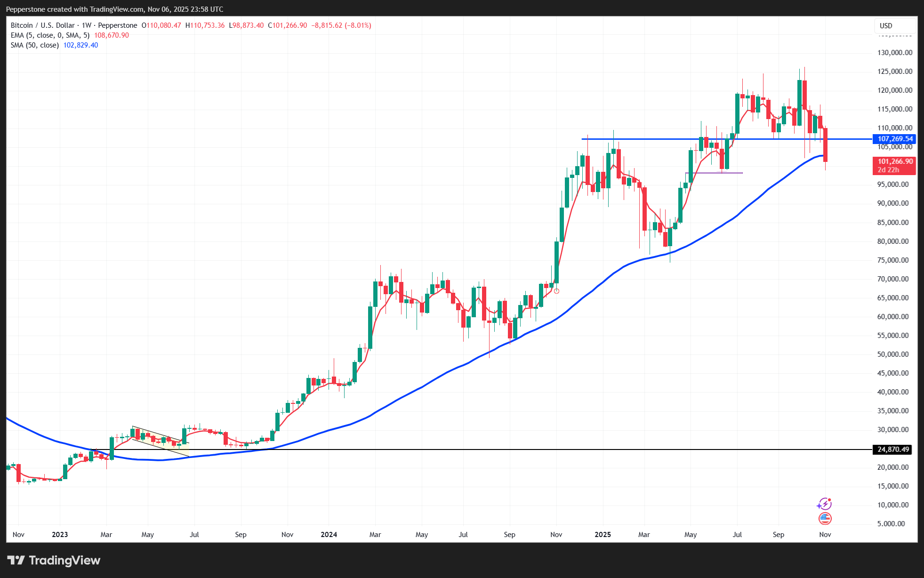
Task: Select the EMA (5, close, 0, SMA, 5) legend
Action: click(50, 35)
